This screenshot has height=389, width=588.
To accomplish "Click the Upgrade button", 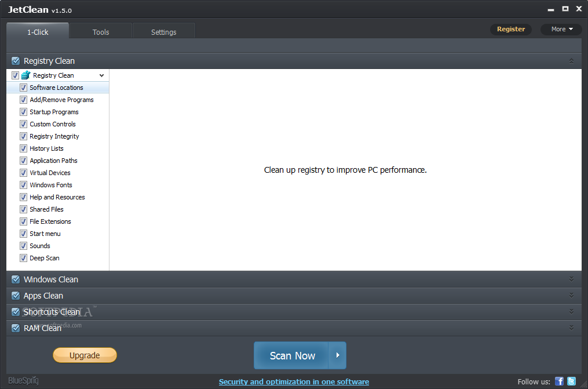I will 85,355.
